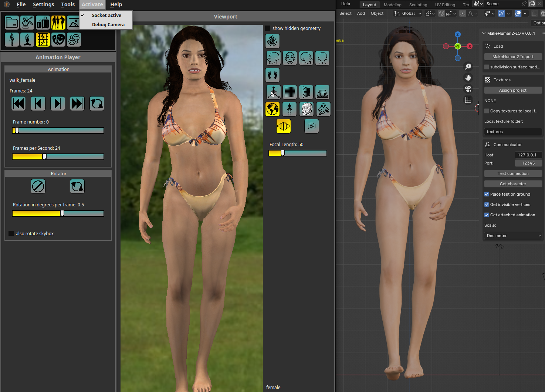Viewport: 545px width, 392px height.
Task: Click the camera screenshot icon
Action: (312, 126)
